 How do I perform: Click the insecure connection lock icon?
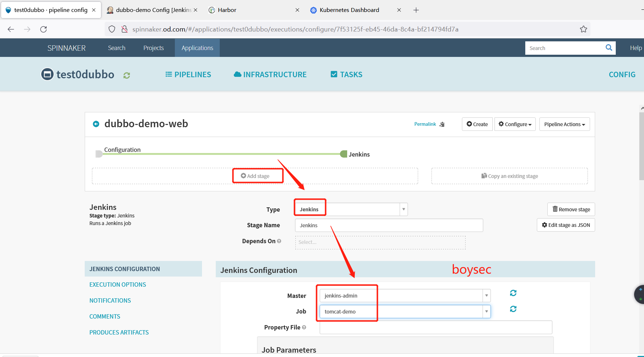coord(125,29)
